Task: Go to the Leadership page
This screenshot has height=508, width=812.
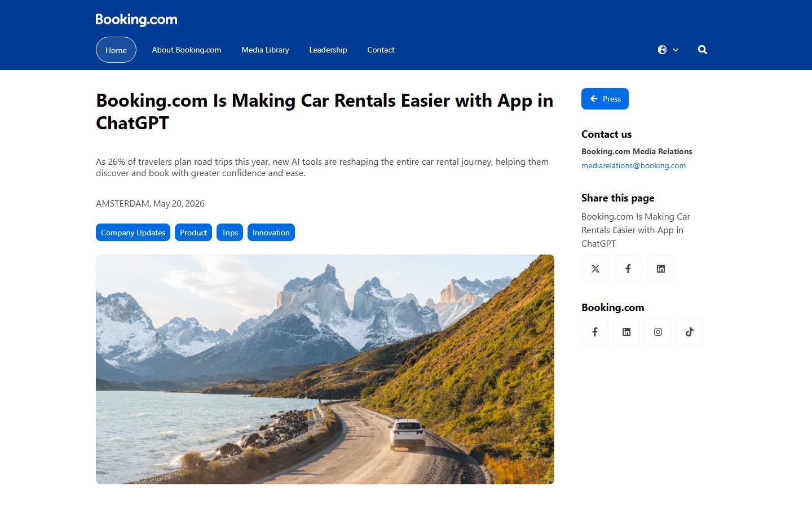Action: pyautogui.click(x=328, y=50)
